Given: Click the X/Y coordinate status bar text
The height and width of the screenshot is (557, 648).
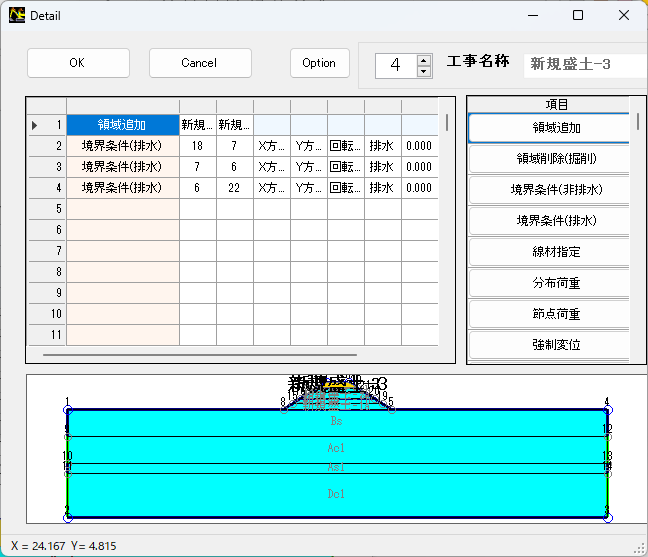Looking at the screenshot, I should 64,546.
